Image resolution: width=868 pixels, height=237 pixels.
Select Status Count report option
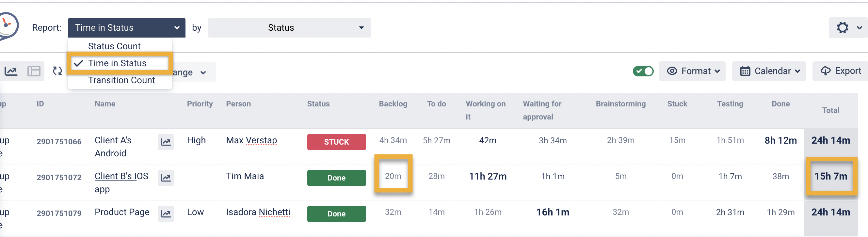[x=114, y=46]
